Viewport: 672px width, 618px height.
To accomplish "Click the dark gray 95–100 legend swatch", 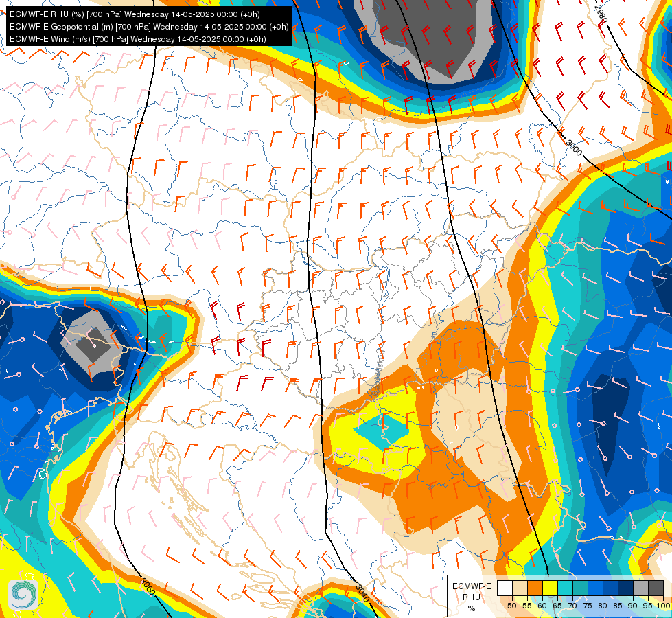I will click(x=656, y=588).
